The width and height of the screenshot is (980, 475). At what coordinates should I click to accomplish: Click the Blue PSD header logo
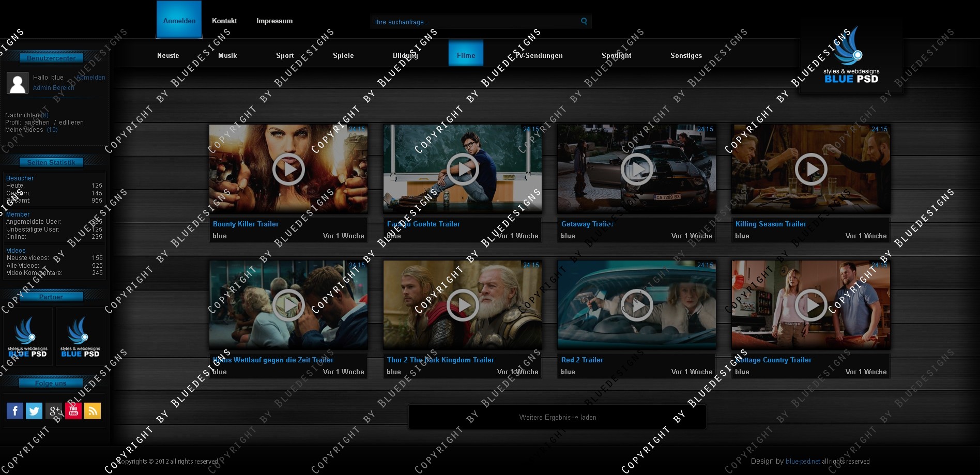click(x=851, y=55)
